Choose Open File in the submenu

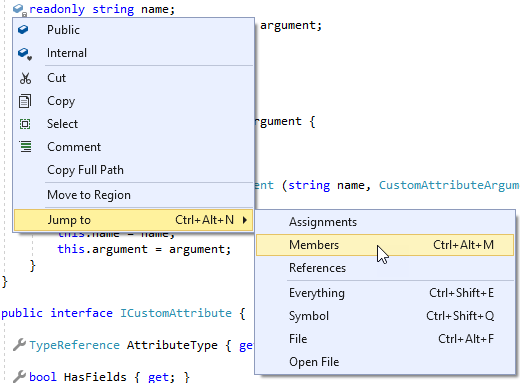tap(385, 362)
